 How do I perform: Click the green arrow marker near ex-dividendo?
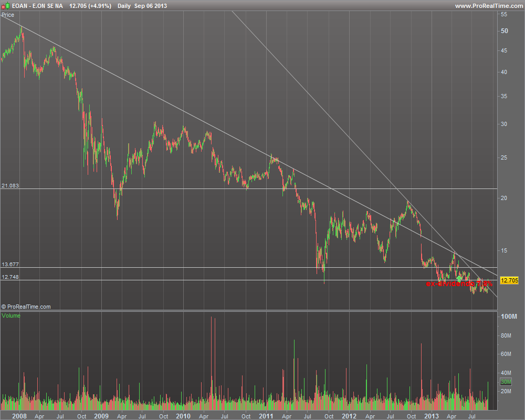point(459,278)
